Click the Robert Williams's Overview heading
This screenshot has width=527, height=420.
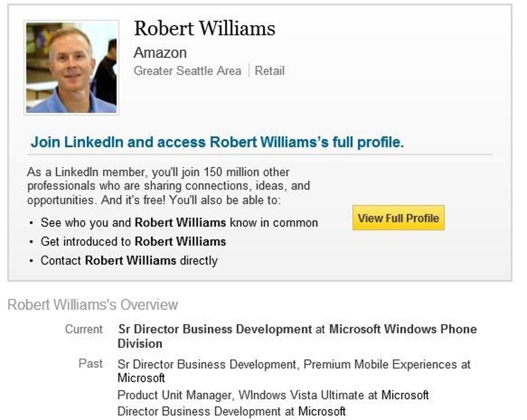pyautogui.click(x=93, y=305)
